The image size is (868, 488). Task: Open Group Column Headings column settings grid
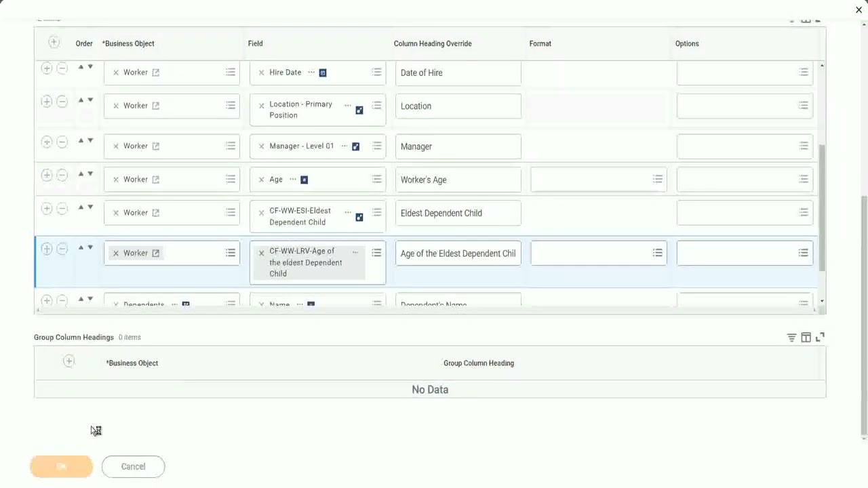coord(806,338)
